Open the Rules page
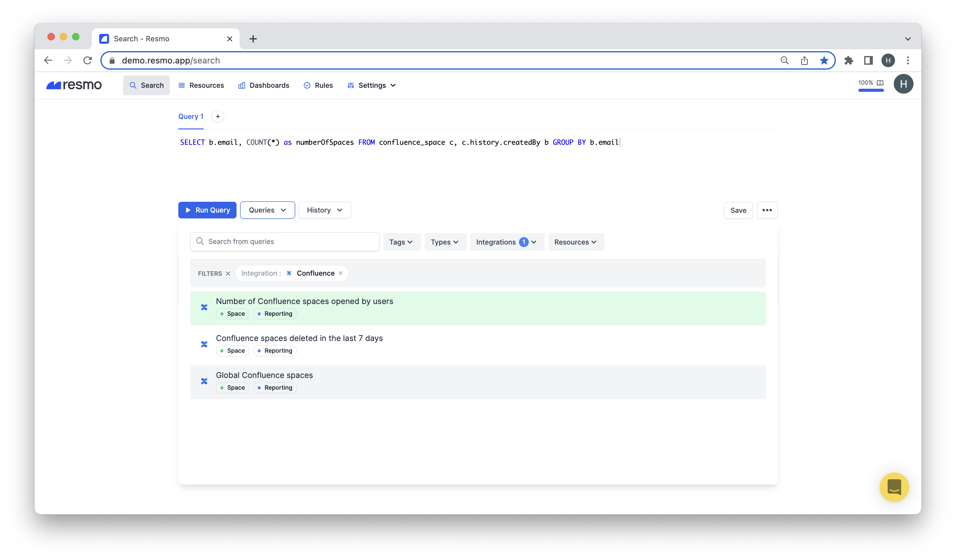 [318, 85]
